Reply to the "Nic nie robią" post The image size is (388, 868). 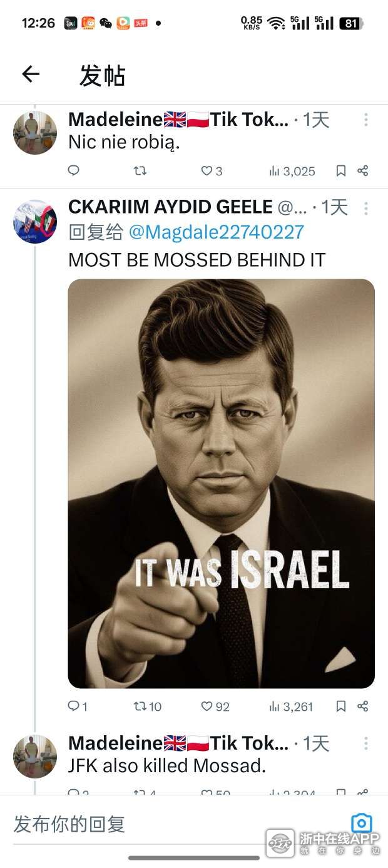tap(74, 170)
